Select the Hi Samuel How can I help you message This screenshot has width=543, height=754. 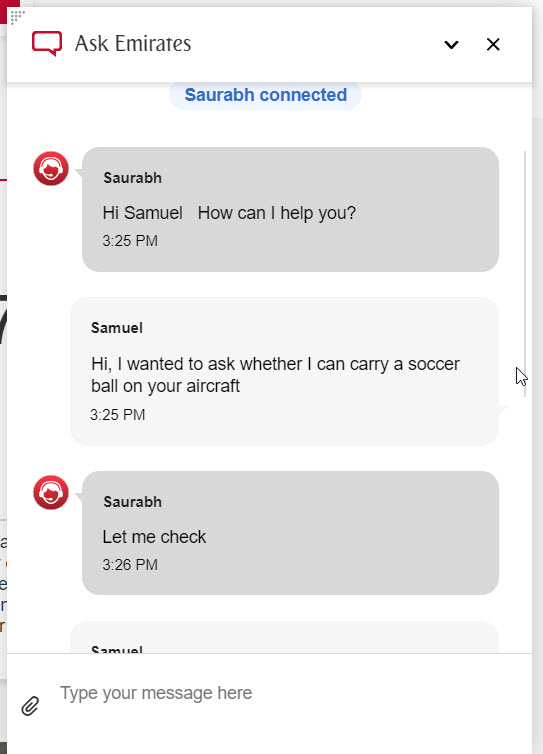290,209
